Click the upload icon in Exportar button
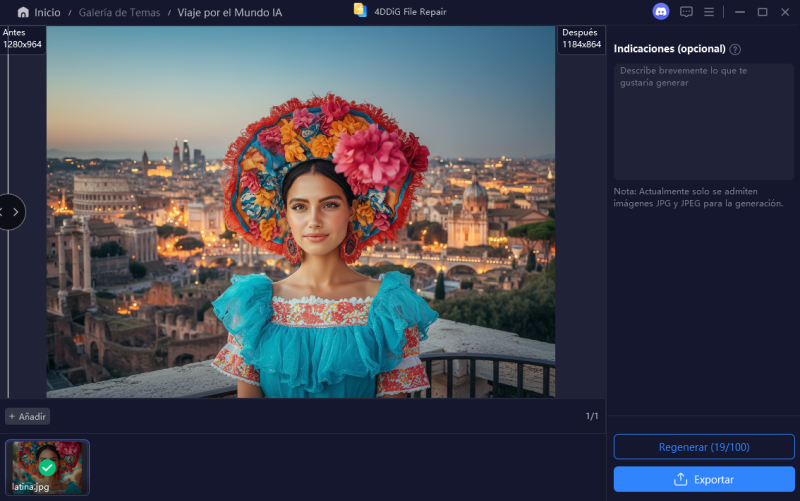 (680, 479)
